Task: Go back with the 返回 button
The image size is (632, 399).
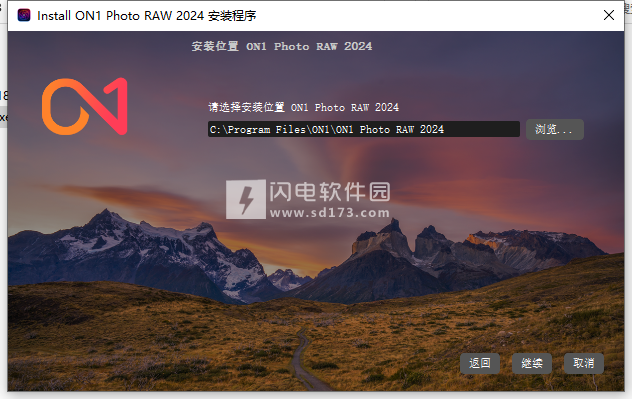Action: [x=480, y=364]
